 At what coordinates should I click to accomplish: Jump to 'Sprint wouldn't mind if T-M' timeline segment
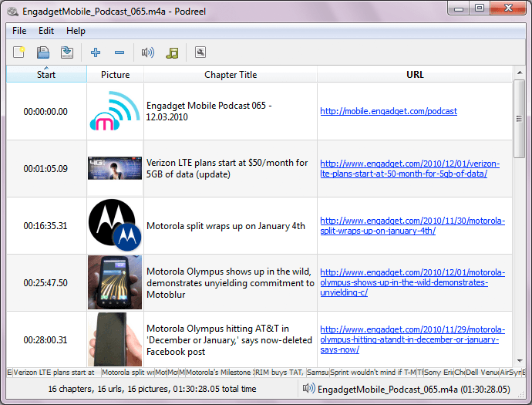tap(373, 373)
